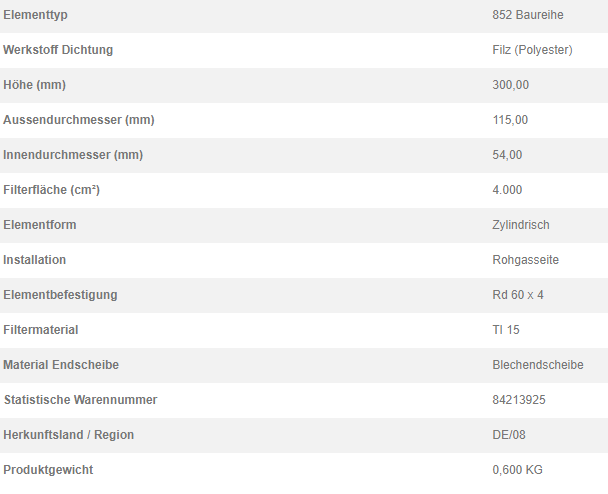Click the Zylindrisch element form value
The height and width of the screenshot is (494, 608).
[x=521, y=225]
